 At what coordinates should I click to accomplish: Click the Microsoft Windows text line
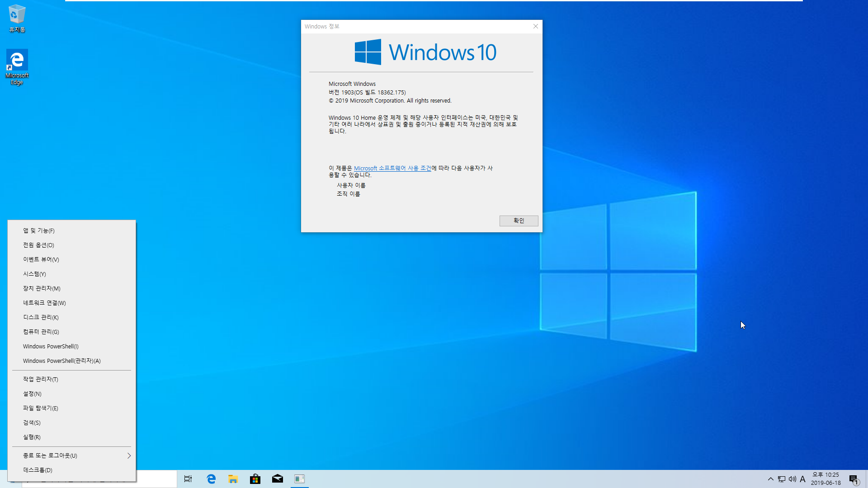pyautogui.click(x=352, y=84)
